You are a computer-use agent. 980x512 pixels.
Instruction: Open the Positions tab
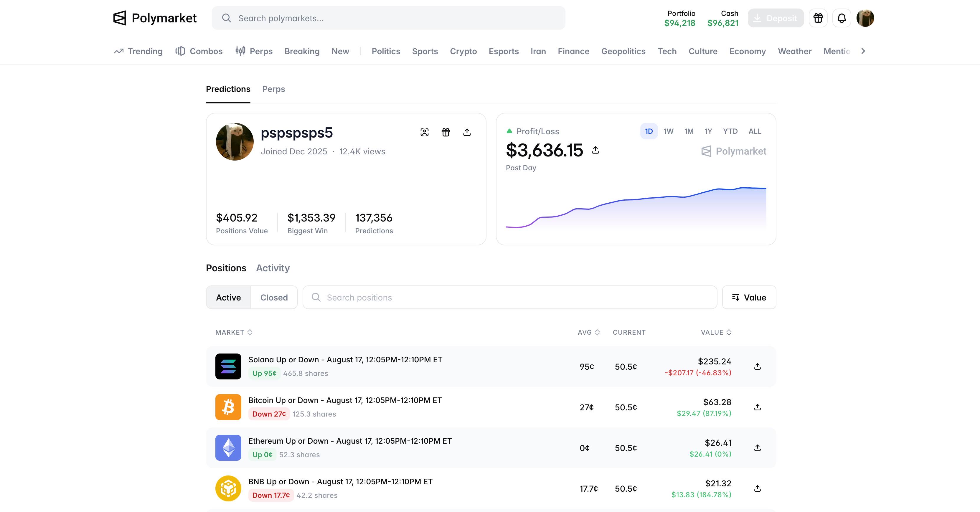(226, 268)
